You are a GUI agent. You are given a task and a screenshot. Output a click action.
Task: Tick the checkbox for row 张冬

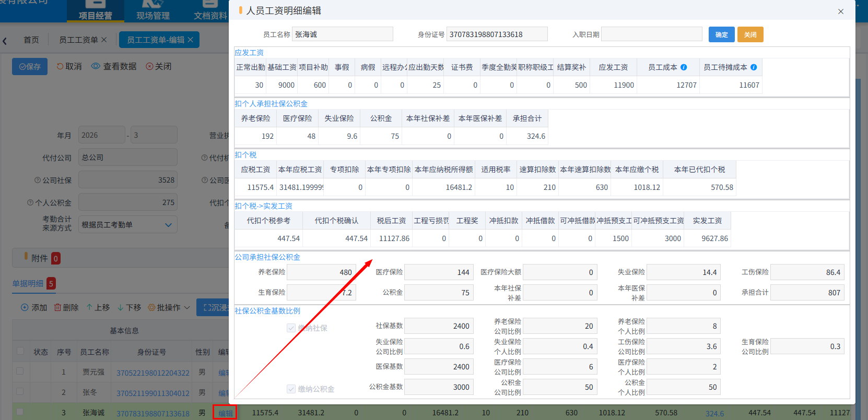(x=20, y=391)
